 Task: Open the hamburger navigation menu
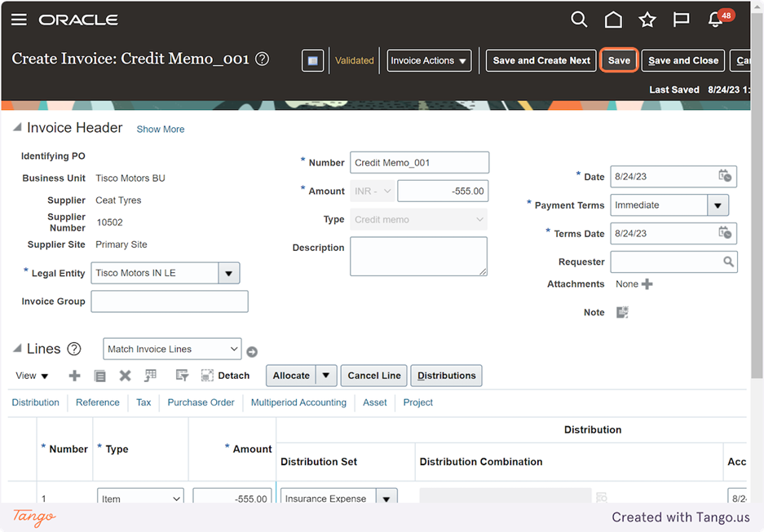[x=19, y=20]
